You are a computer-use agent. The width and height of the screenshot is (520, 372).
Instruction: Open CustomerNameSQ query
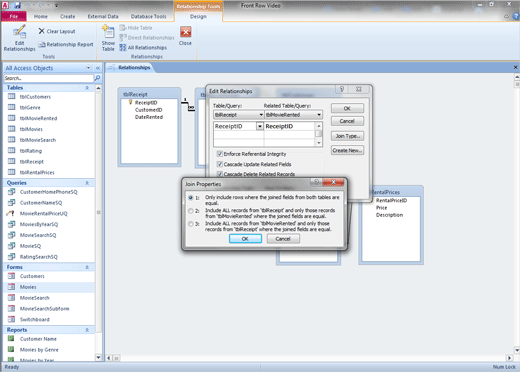[x=41, y=203]
